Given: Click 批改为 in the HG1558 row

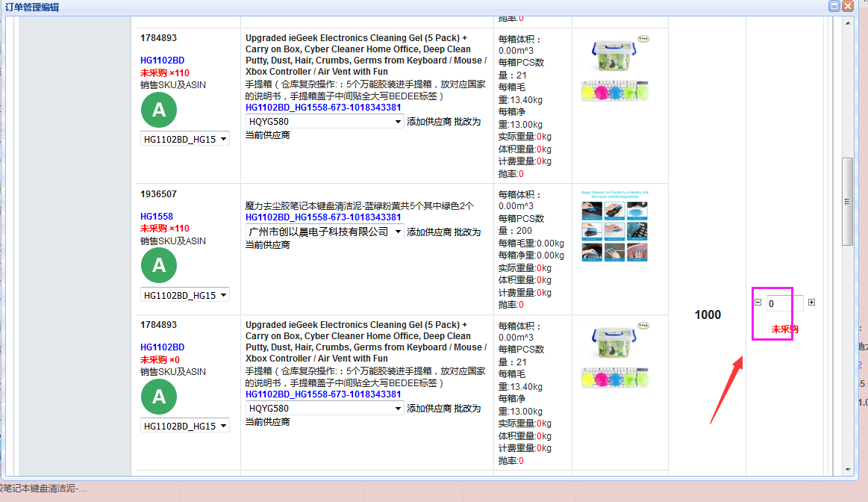Looking at the screenshot, I should [x=467, y=232].
